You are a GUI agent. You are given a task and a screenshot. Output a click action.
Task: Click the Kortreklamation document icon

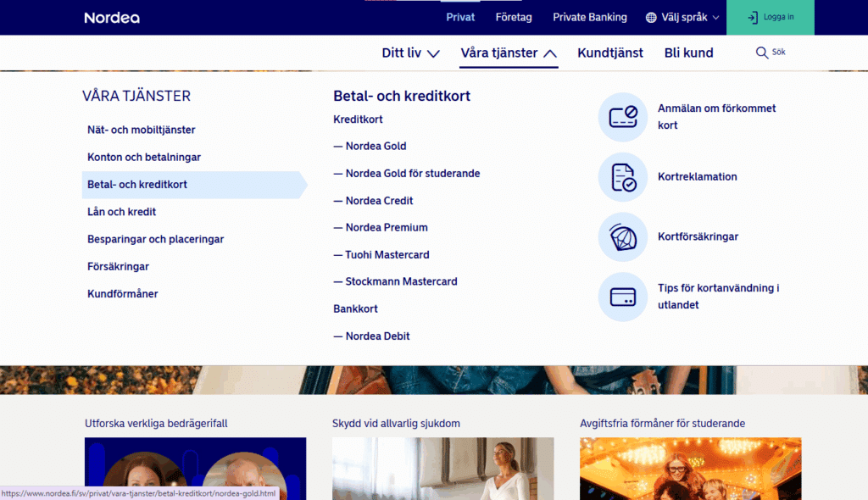(623, 177)
